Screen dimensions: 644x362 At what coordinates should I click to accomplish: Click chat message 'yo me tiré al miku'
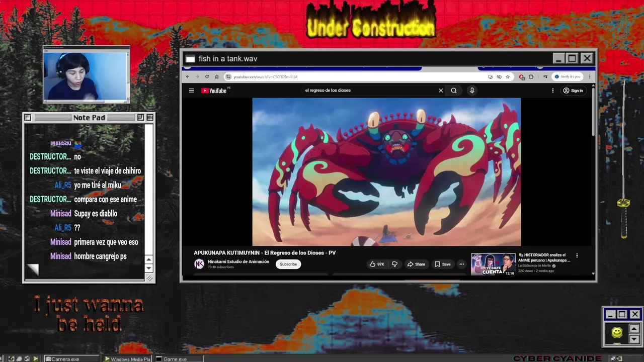(x=98, y=185)
